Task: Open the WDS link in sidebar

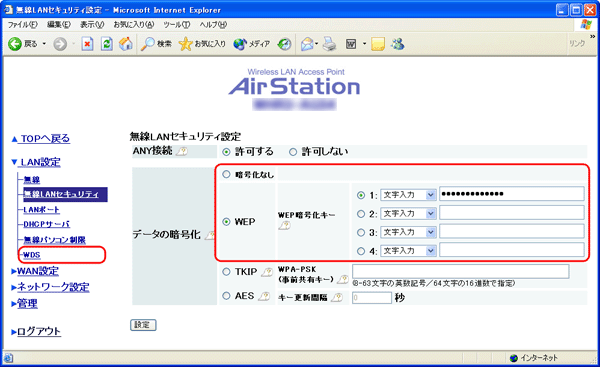Action: click(x=32, y=255)
